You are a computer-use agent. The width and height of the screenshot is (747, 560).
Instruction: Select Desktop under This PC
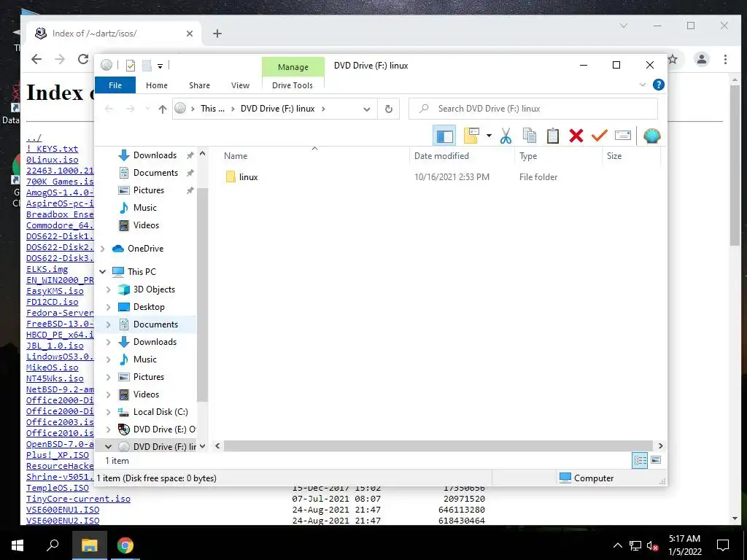pyautogui.click(x=149, y=307)
